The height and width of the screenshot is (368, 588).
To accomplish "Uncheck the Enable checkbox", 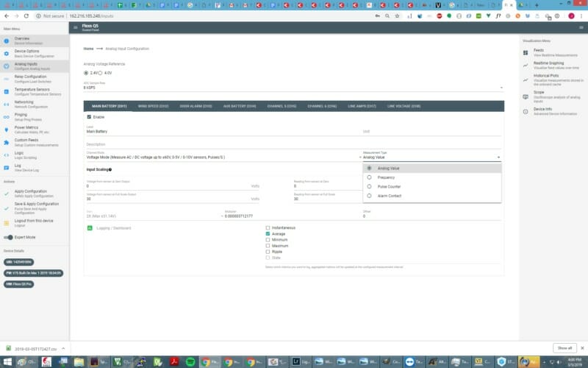I will point(89,116).
